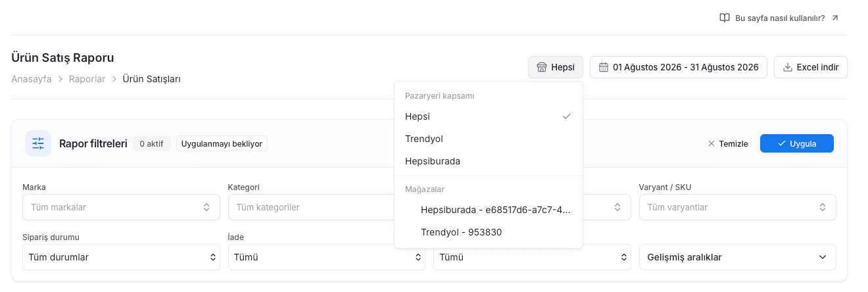This screenshot has height=292, width=868.
Task: Select Trendyol marketplace option
Action: pyautogui.click(x=489, y=139)
